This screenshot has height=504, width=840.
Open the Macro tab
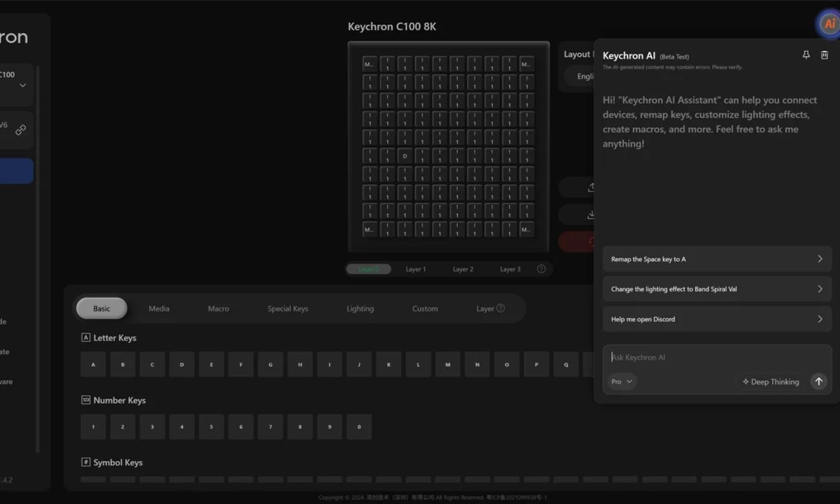218,308
